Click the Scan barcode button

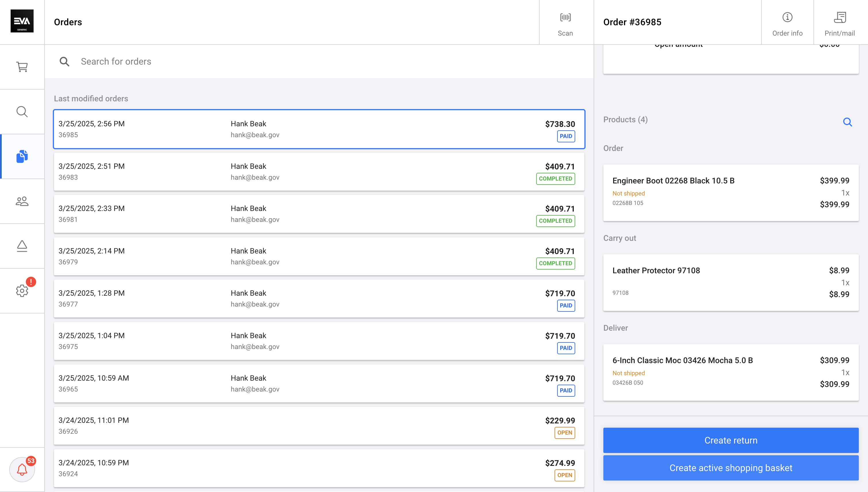tap(565, 22)
